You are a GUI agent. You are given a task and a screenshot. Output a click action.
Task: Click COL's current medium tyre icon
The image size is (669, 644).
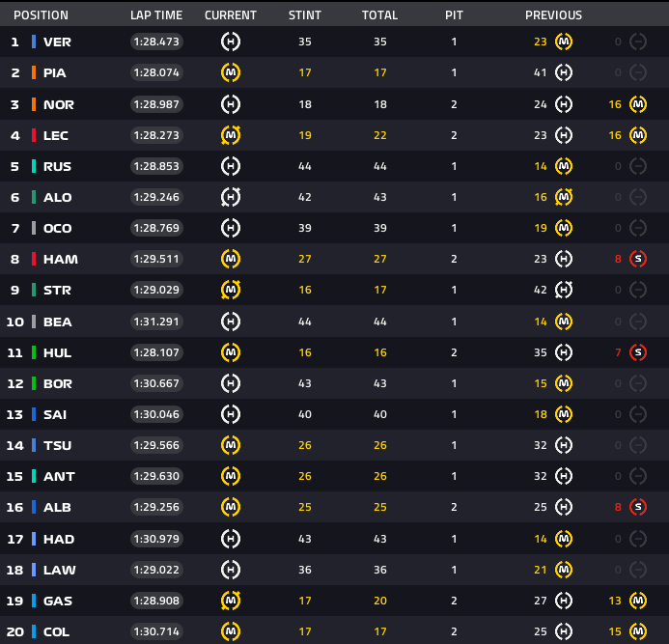(231, 631)
